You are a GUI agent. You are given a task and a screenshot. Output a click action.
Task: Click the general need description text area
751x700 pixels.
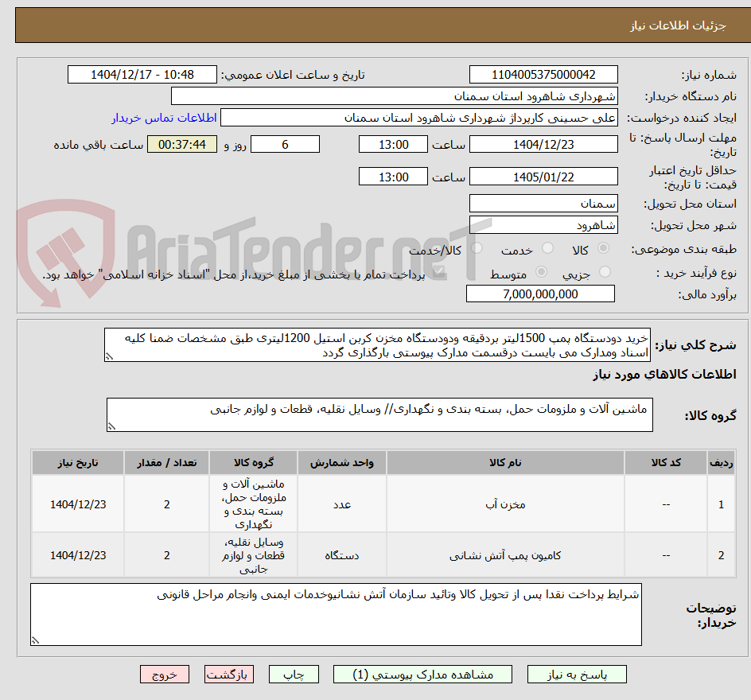[377, 344]
